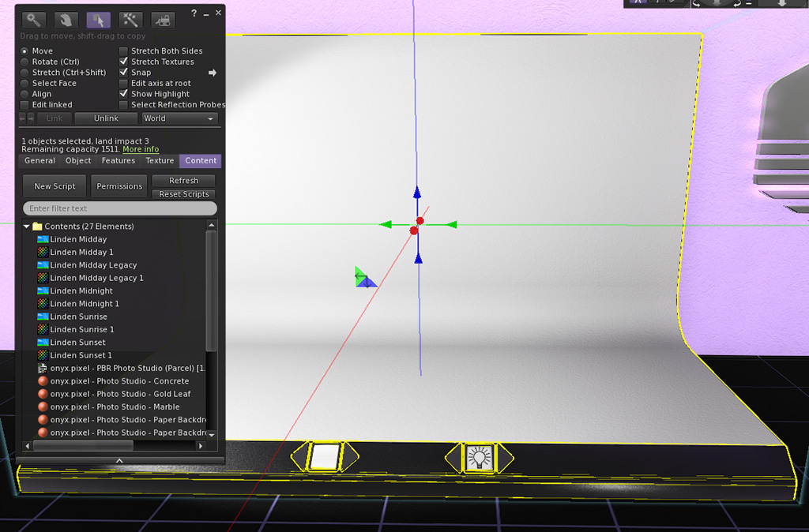Select the Land bulldozer tool
The height and width of the screenshot is (532, 809).
point(163,20)
